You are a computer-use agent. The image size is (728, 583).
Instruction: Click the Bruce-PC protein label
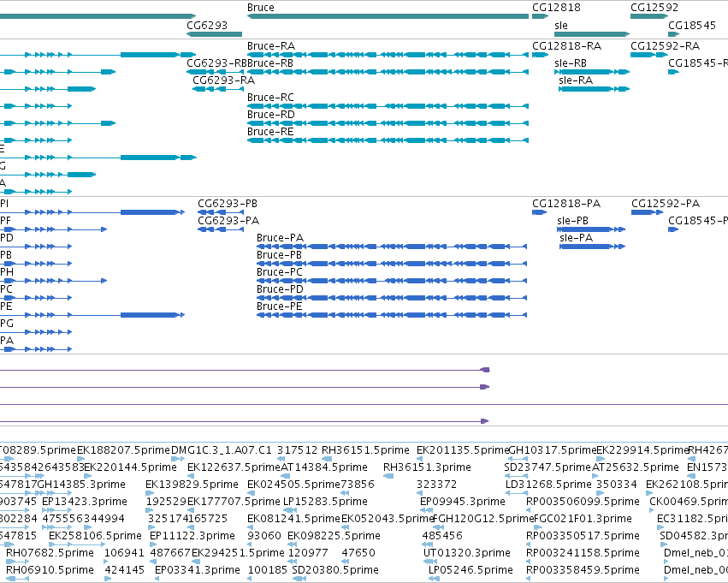coord(280,272)
